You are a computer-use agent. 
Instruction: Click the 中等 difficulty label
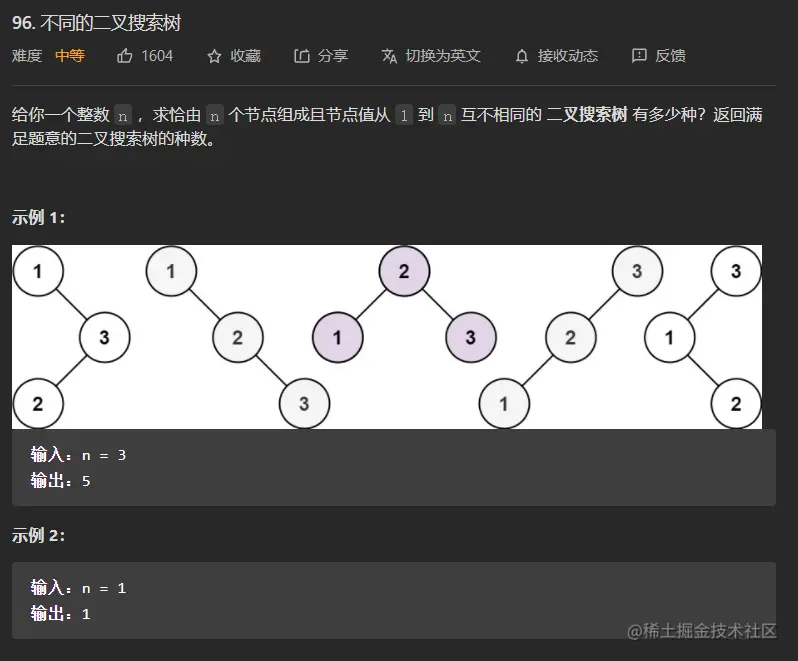70,55
